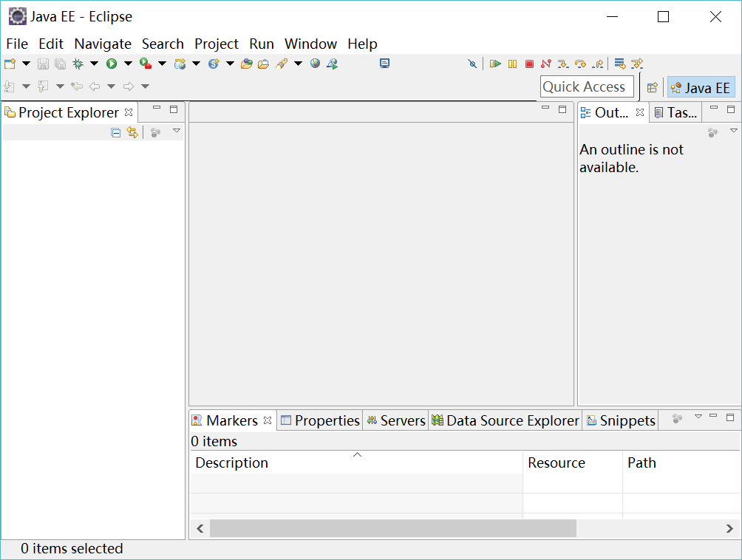Click the Path column header

coord(681,462)
